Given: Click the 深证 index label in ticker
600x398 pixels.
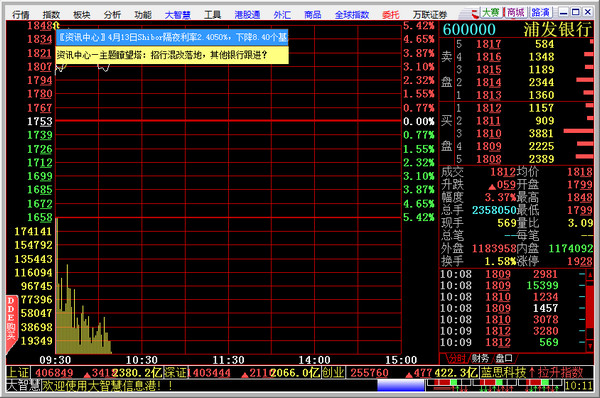Looking at the screenshot, I should 175,372.
